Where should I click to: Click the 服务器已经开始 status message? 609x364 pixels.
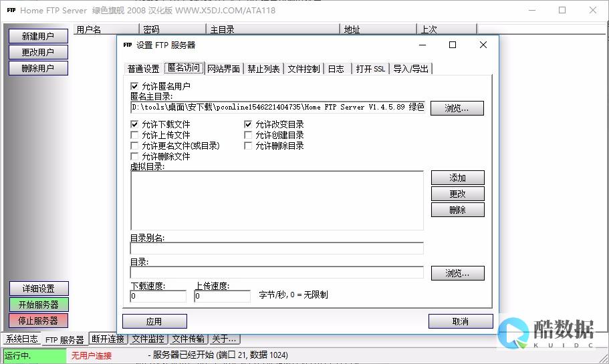point(218,355)
